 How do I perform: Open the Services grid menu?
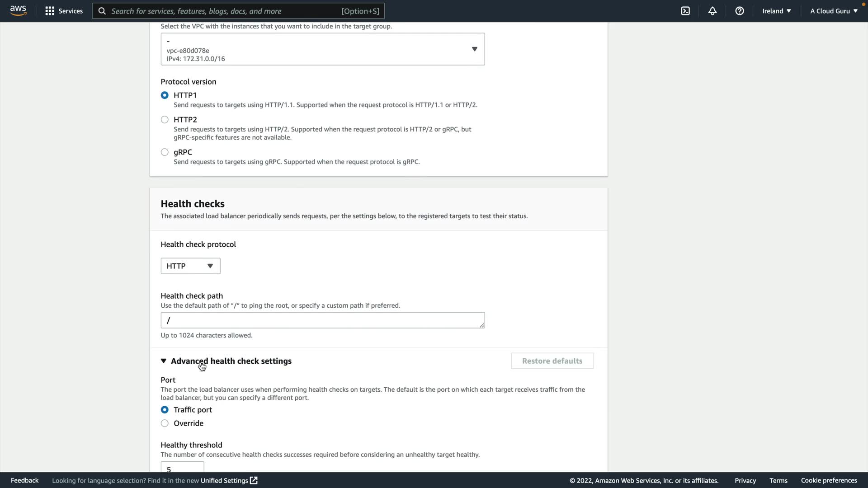coord(50,11)
